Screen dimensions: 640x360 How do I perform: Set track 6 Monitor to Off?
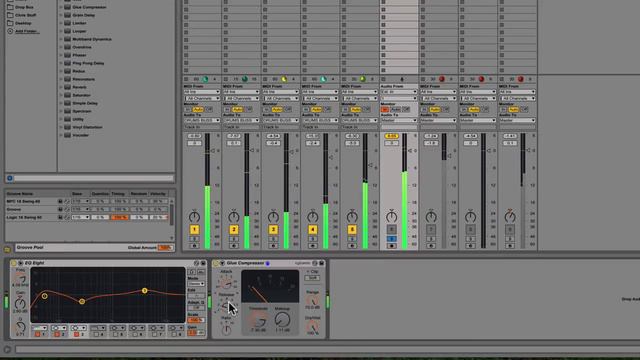point(406,109)
